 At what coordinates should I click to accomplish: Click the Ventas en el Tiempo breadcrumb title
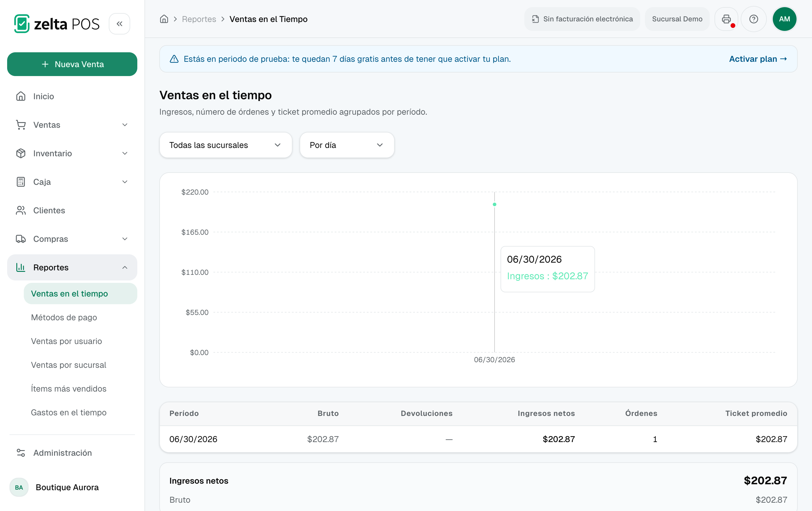[x=268, y=19]
